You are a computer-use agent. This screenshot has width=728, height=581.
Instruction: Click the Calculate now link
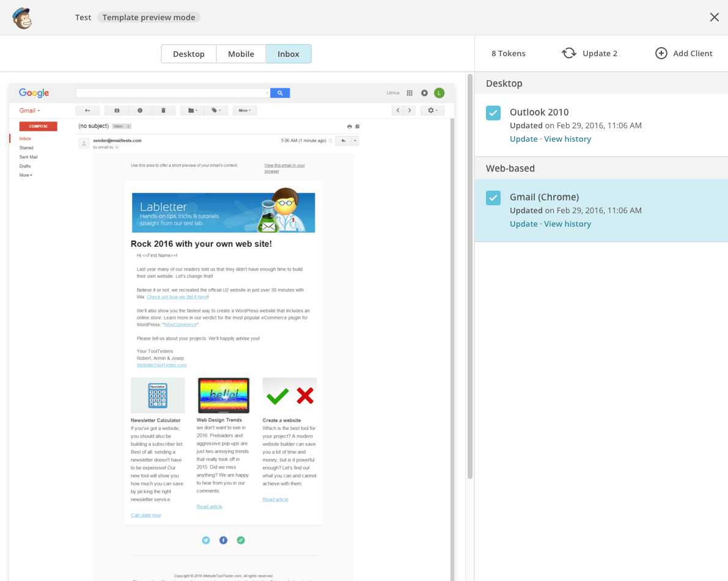pos(146,515)
